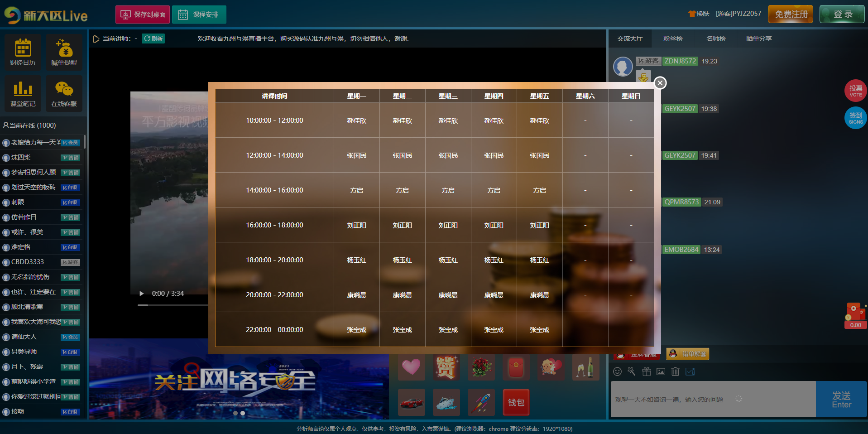This screenshot has width=868, height=434.
Task: Switch to the 名师榜 tab
Action: pyautogui.click(x=715, y=39)
